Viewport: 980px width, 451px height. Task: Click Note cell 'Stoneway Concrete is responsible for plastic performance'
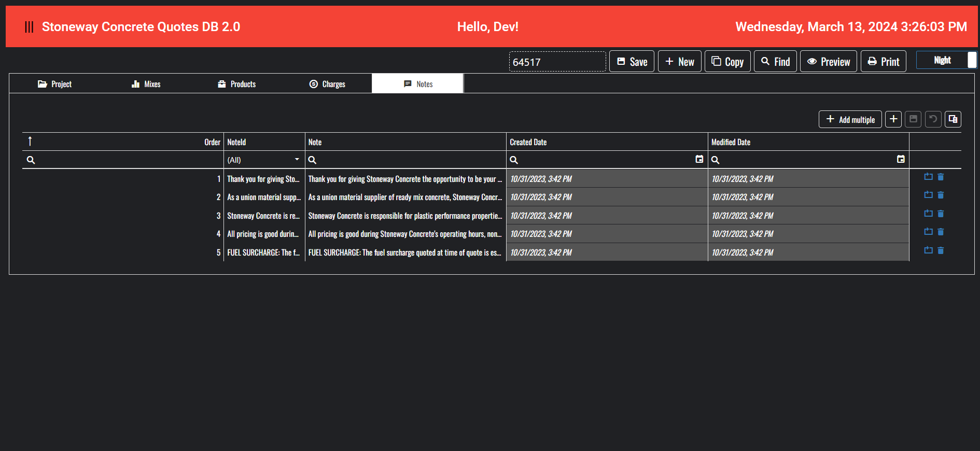click(x=405, y=216)
